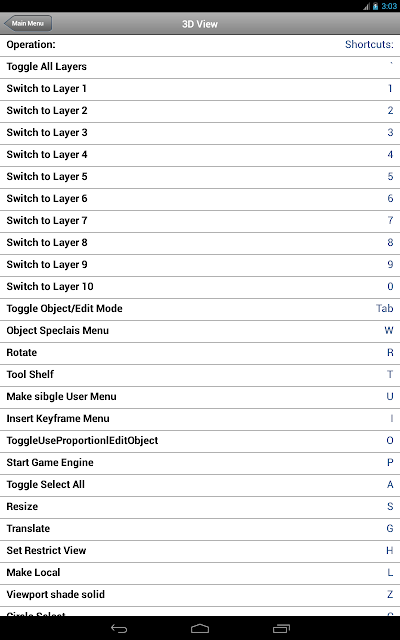Viewport: 400px width, 640px height.
Task: Tap the Shortcuts column header
Action: click(369, 44)
